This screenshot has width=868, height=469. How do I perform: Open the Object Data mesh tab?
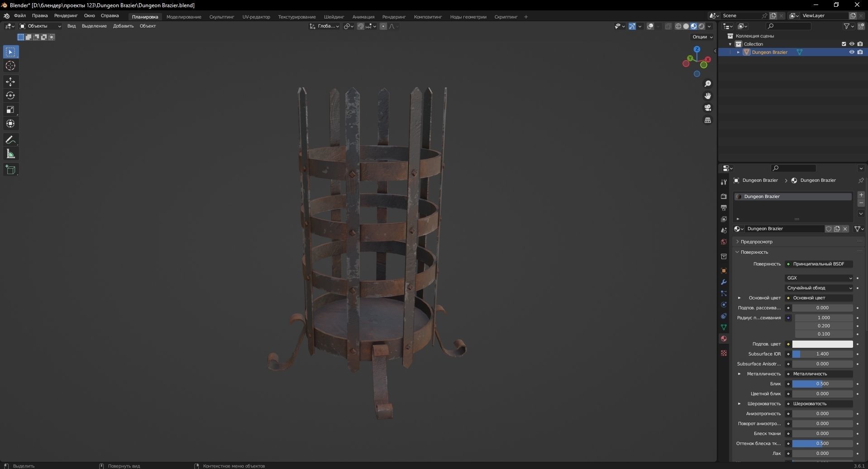click(724, 327)
